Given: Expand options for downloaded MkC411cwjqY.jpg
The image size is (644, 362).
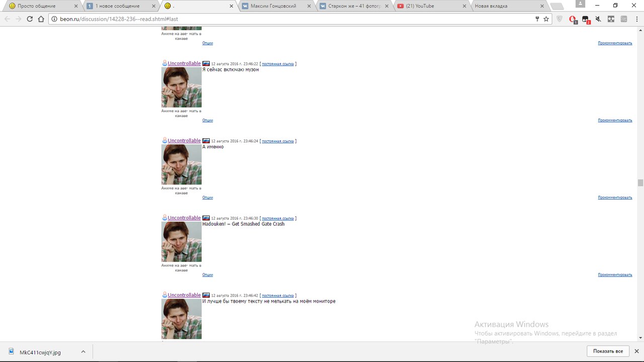Looking at the screenshot, I should (83, 352).
